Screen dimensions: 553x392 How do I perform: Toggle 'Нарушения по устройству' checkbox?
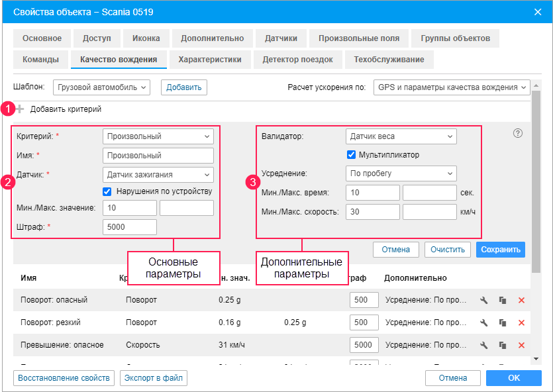[x=107, y=192]
